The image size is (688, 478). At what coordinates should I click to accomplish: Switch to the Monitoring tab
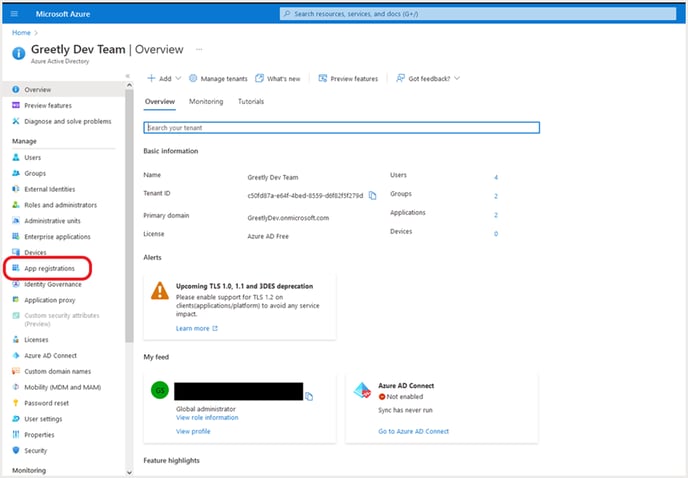206,101
